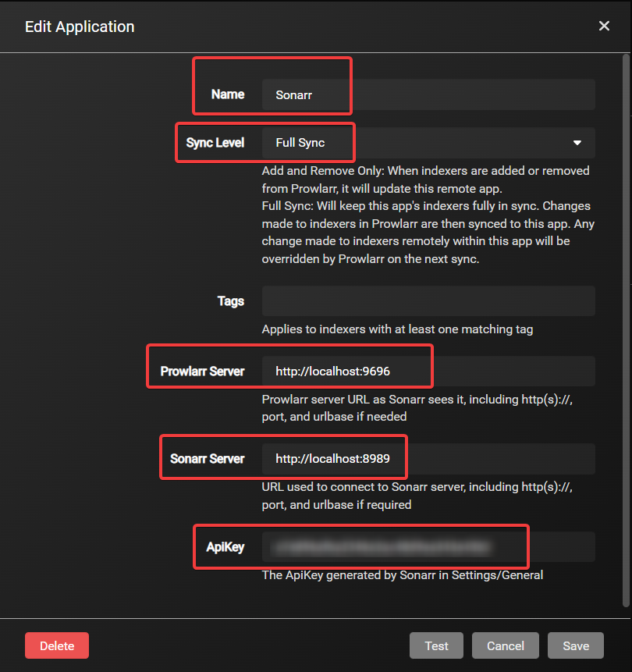This screenshot has width=632, height=672.
Task: Click the Name field label
Action: (228, 94)
